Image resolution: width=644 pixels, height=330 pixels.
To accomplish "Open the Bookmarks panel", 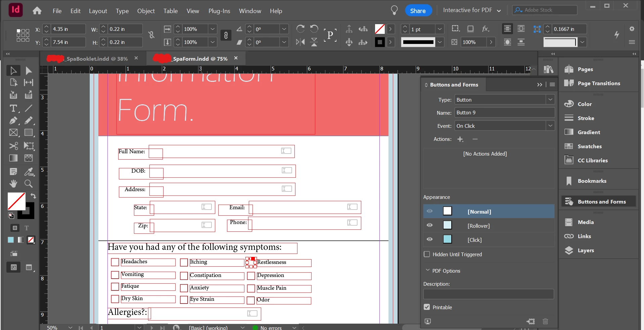I will [592, 181].
